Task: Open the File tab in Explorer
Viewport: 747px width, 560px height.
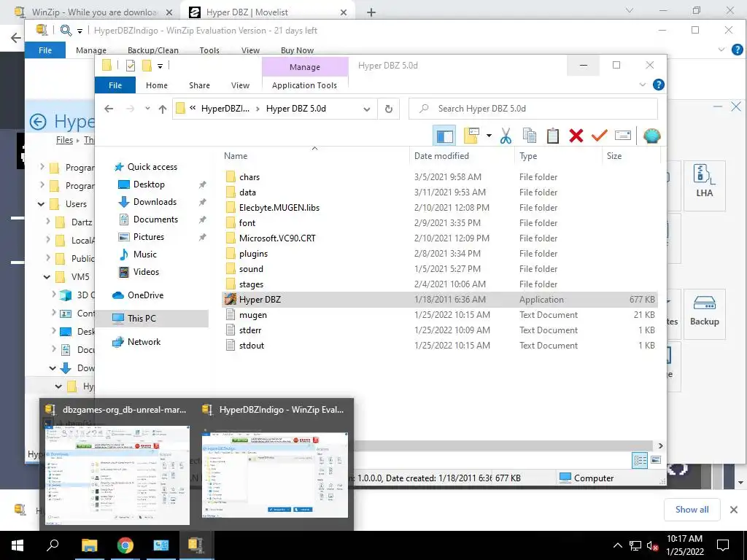Action: pos(115,85)
